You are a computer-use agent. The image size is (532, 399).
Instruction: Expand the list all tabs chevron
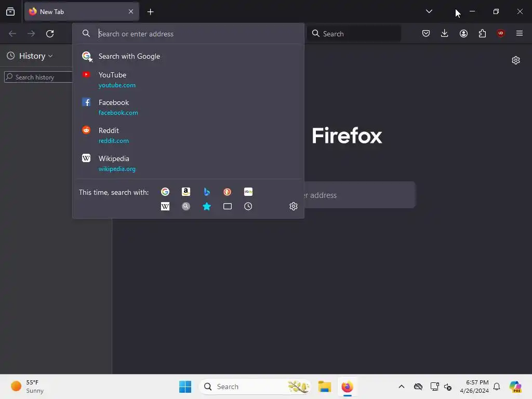pyautogui.click(x=429, y=11)
